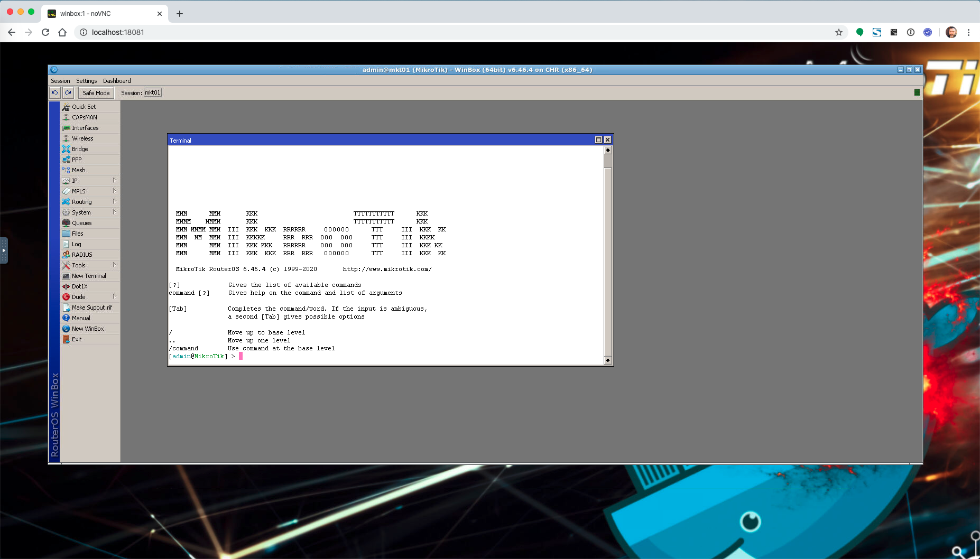The height and width of the screenshot is (559, 980).
Task: Expand the System submenu arrow
Action: pos(114,212)
